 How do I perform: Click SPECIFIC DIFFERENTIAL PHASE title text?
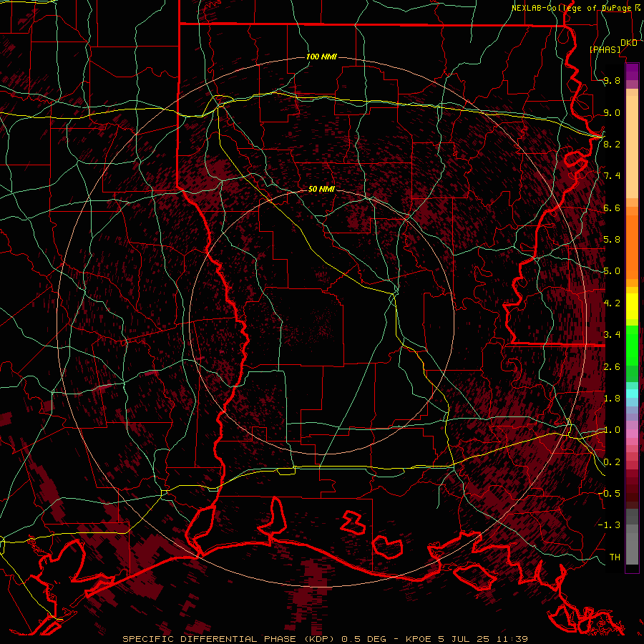click(209, 639)
